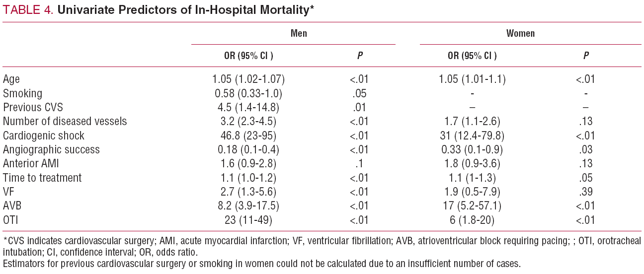Select the VF row label
The height and width of the screenshot is (274, 644).
8,192
